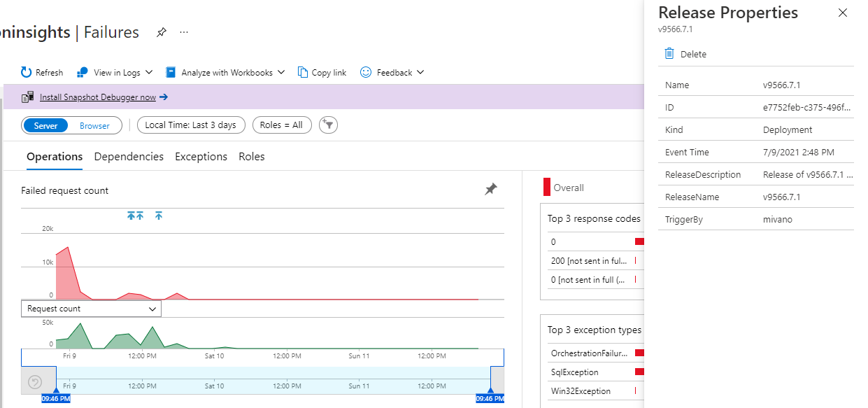Click the Copy link button
868x408 pixels.
coord(322,72)
